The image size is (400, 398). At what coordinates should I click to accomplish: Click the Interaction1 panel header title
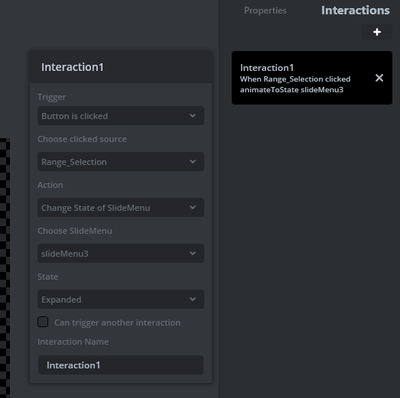pos(72,67)
